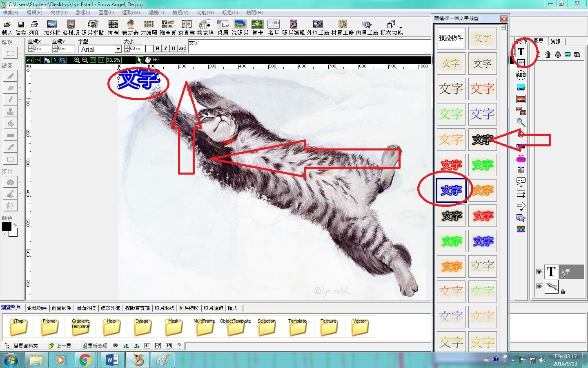Click the padlock lock layer icon
This screenshot has height=368, width=588.
(x=558, y=54)
